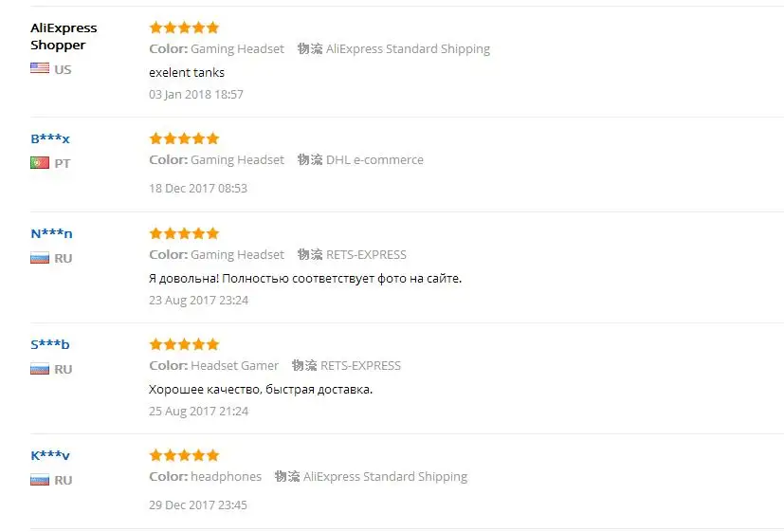Click the star rating on K***v's review
Image resolution: width=784 pixels, height=532 pixels.
pyautogui.click(x=184, y=455)
